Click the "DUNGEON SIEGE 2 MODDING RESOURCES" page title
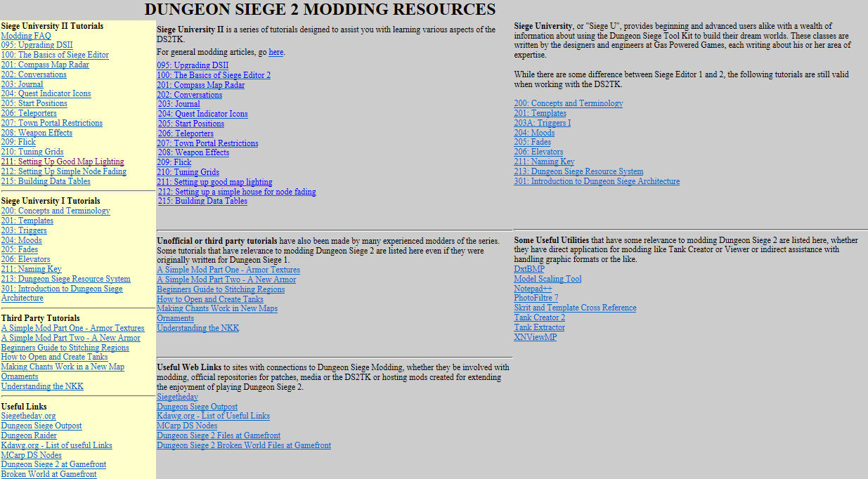 point(320,9)
